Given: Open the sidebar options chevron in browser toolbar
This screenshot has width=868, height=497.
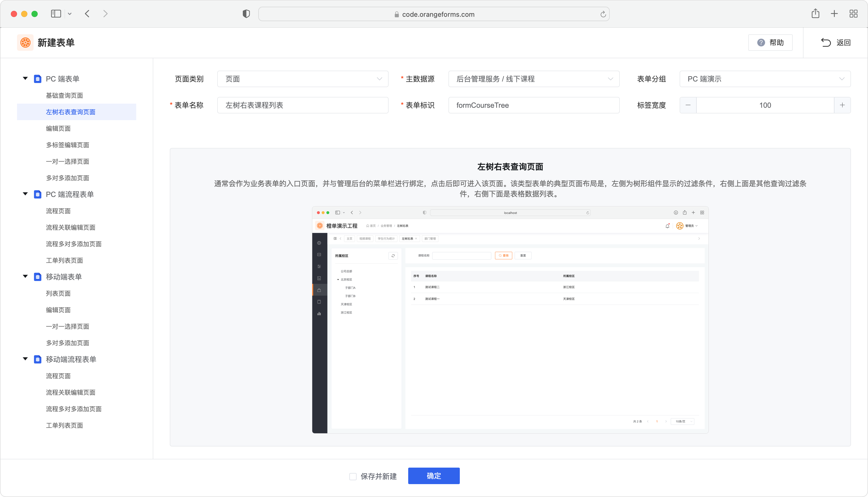Looking at the screenshot, I should click(70, 14).
